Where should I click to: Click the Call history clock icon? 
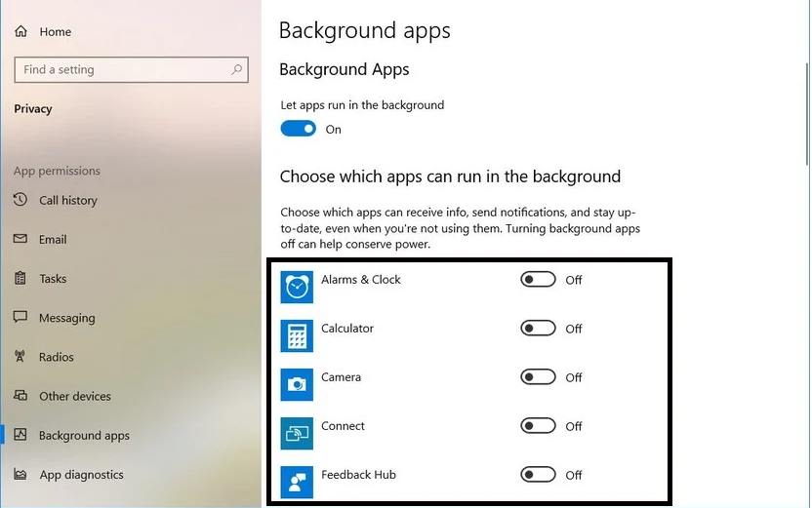(20, 199)
